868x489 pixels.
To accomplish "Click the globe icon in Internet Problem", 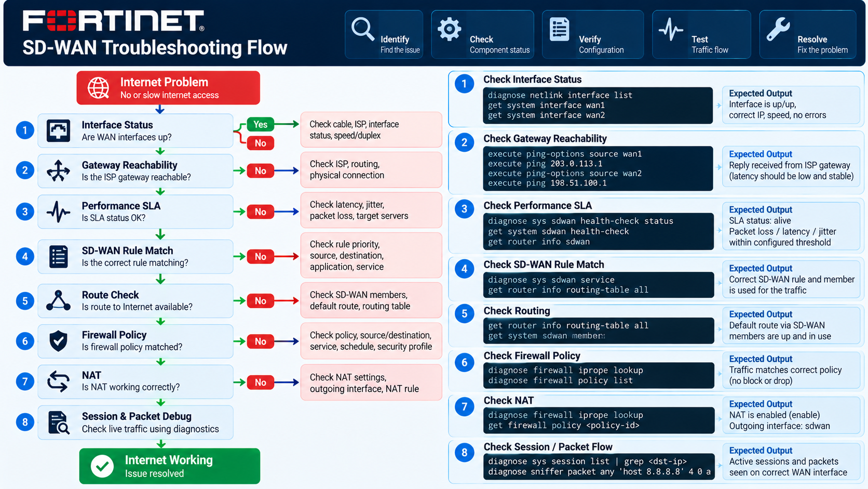I will [x=98, y=88].
